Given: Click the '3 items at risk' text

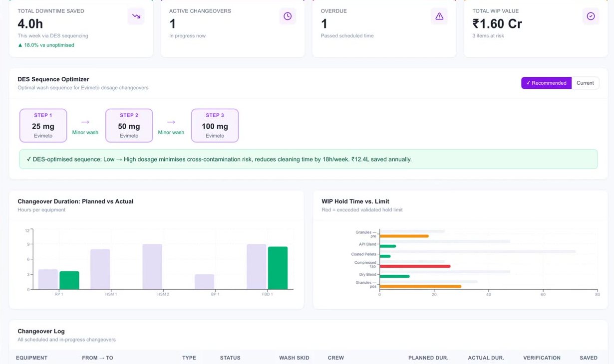Looking at the screenshot, I should pos(488,36).
